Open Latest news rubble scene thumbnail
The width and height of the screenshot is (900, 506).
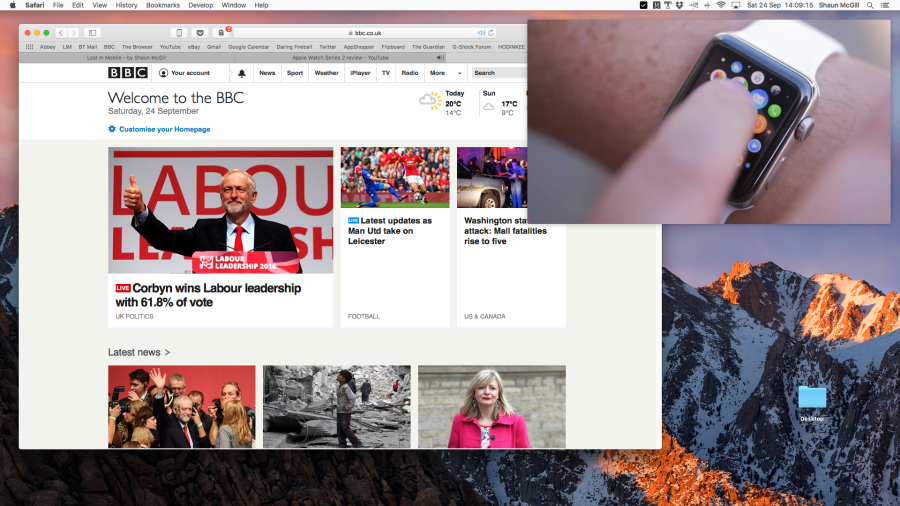(x=337, y=406)
